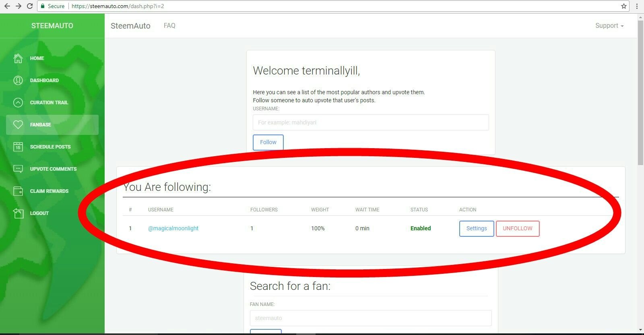Click the page vertical scrollbar thumb
Image resolution: width=644 pixels, height=335 pixels.
pyautogui.click(x=640, y=93)
